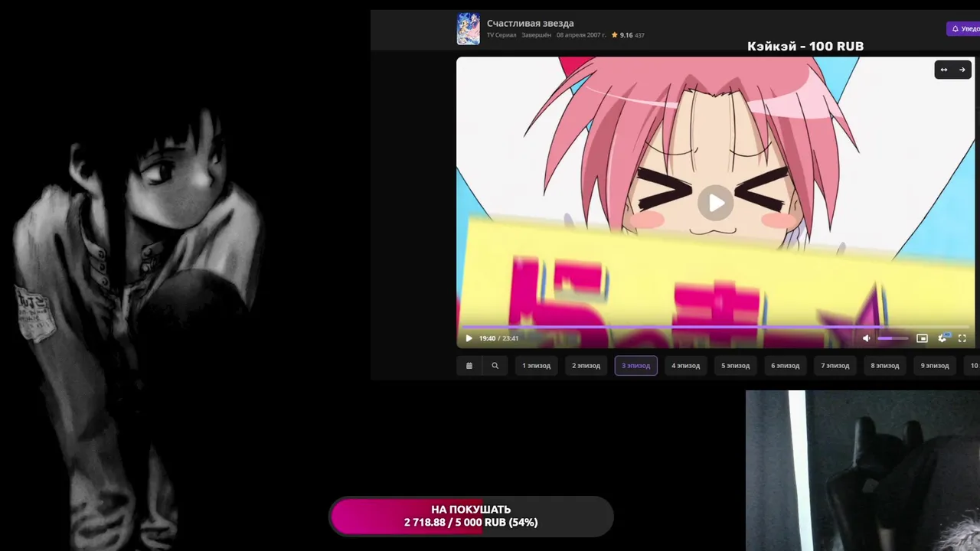Open the Счастливая звезда title link

click(x=530, y=23)
